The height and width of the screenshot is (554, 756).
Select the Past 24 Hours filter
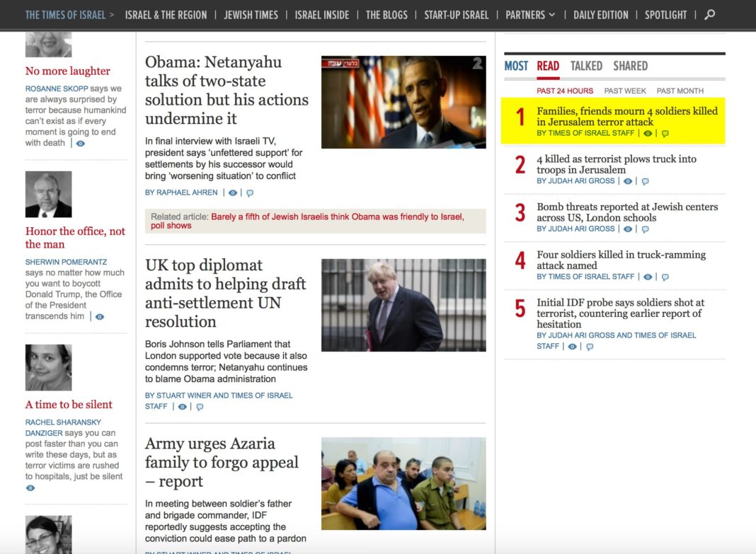pyautogui.click(x=565, y=91)
